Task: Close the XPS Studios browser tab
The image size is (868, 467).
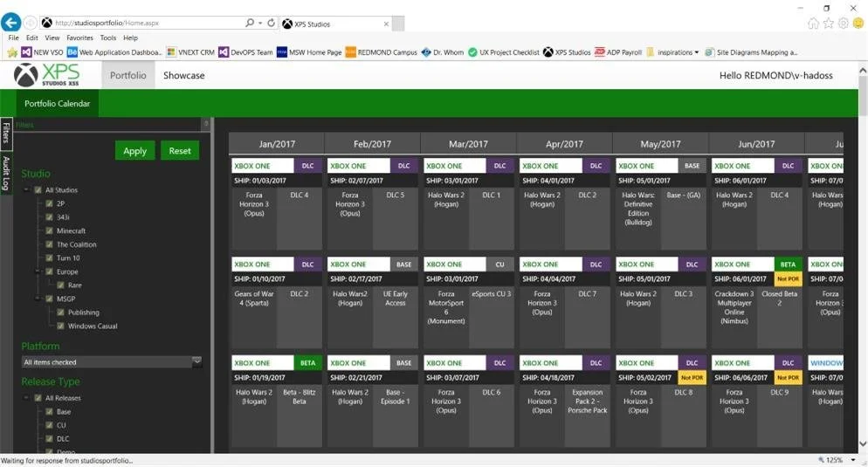Action: [x=386, y=24]
